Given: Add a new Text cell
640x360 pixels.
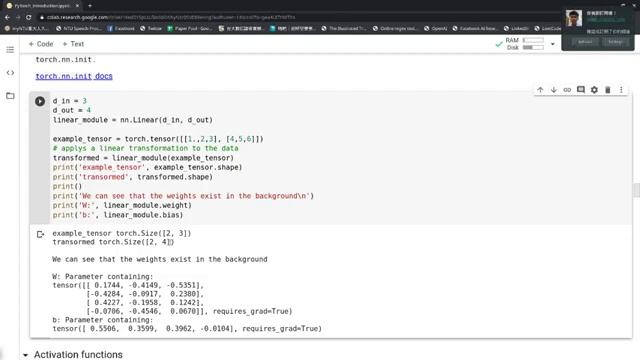Looking at the screenshot, I should tap(73, 44).
